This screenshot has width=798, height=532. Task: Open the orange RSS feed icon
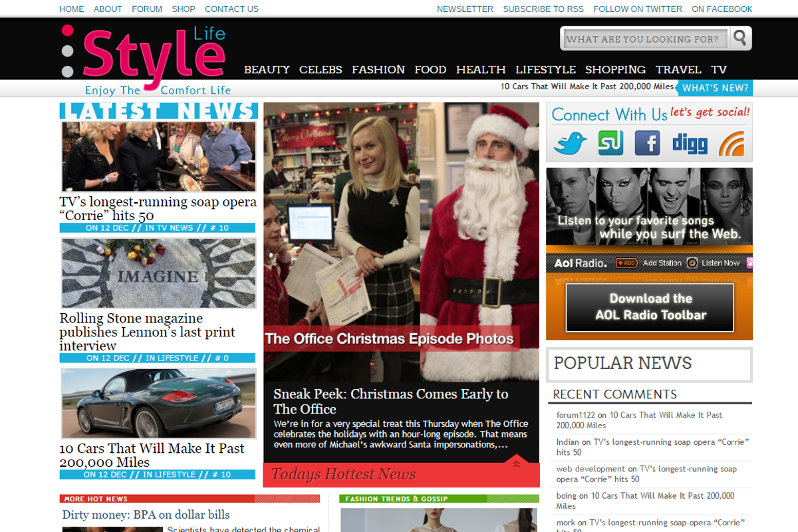(731, 143)
